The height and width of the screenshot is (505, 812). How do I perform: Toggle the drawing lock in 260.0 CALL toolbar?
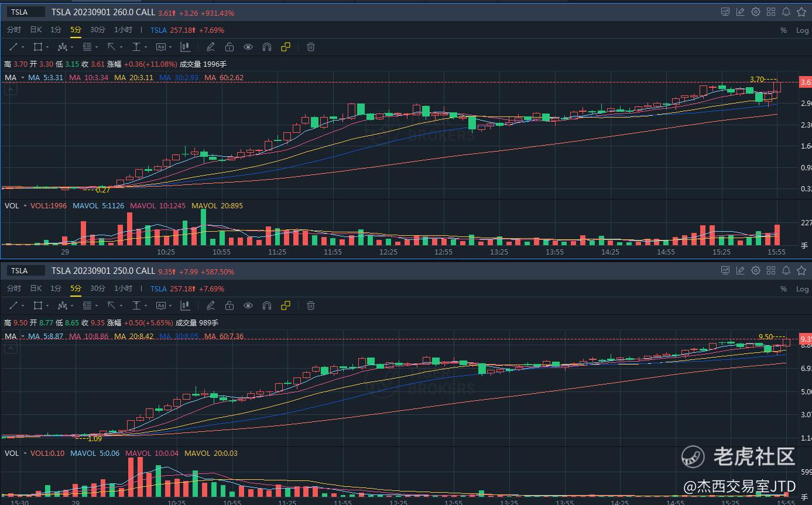[229, 47]
